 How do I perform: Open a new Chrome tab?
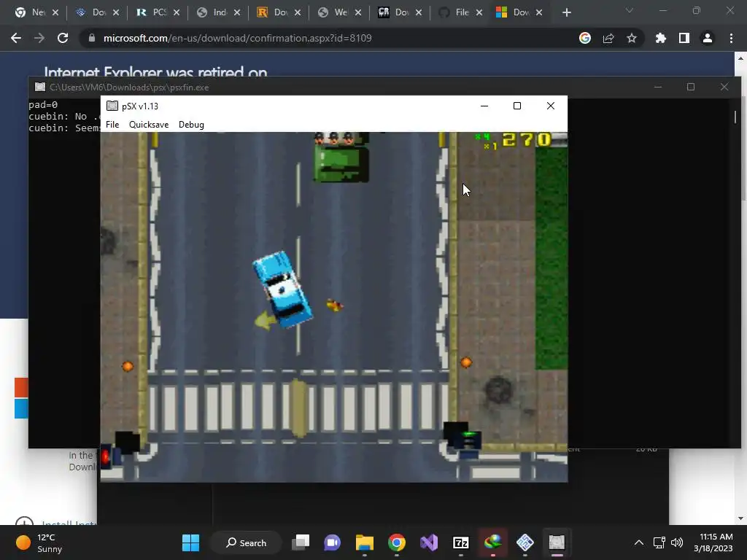[x=566, y=12]
